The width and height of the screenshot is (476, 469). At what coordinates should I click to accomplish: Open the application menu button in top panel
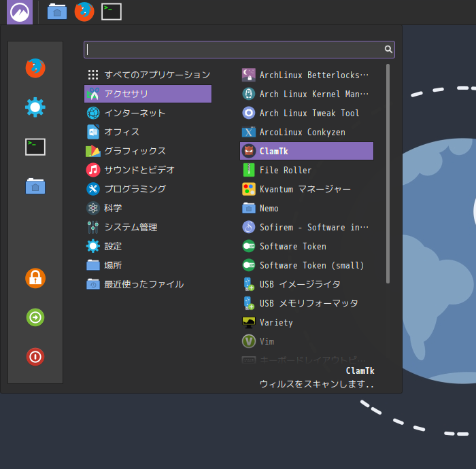pos(20,12)
